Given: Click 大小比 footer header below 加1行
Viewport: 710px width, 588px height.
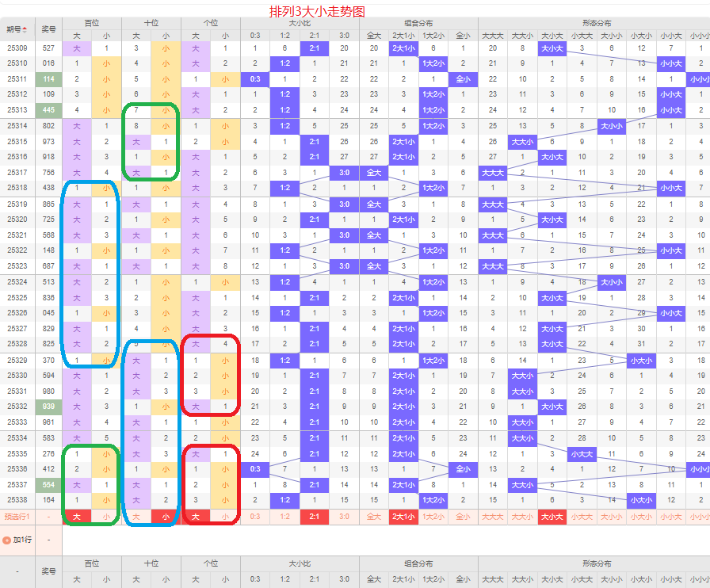Looking at the screenshot, I should (x=300, y=563).
